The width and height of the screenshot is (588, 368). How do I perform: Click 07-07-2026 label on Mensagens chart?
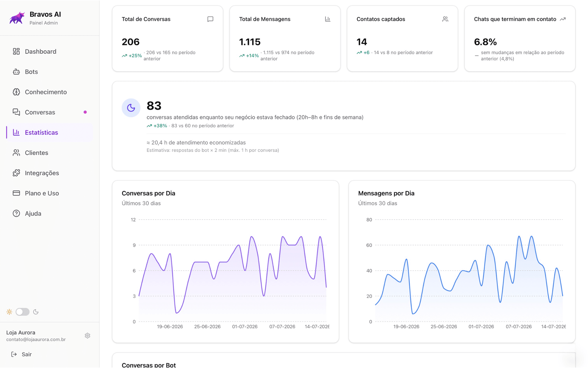point(519,327)
